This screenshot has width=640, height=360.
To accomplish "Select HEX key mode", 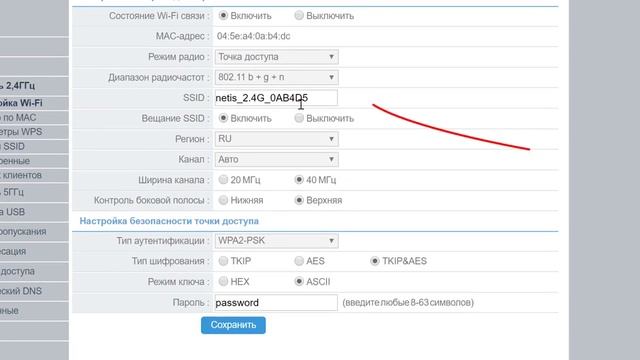I will (223, 281).
